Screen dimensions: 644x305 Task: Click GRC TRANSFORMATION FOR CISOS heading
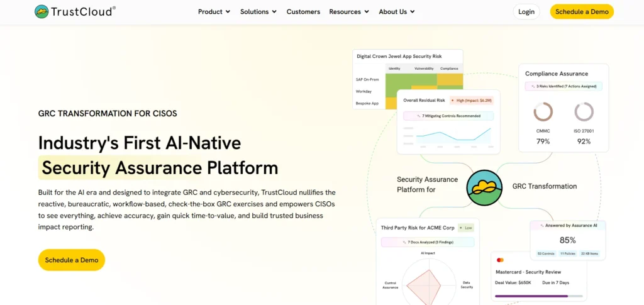(x=108, y=114)
